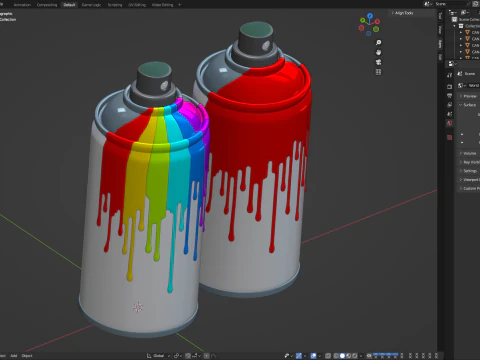Image resolution: width=480 pixels, height=360 pixels.
Task: Open Global transform orientation dropdown
Action: [158, 356]
